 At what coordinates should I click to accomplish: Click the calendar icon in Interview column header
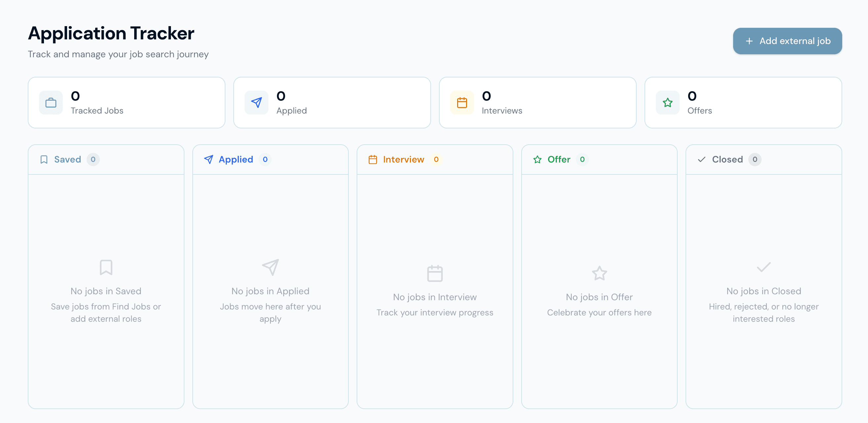click(373, 160)
